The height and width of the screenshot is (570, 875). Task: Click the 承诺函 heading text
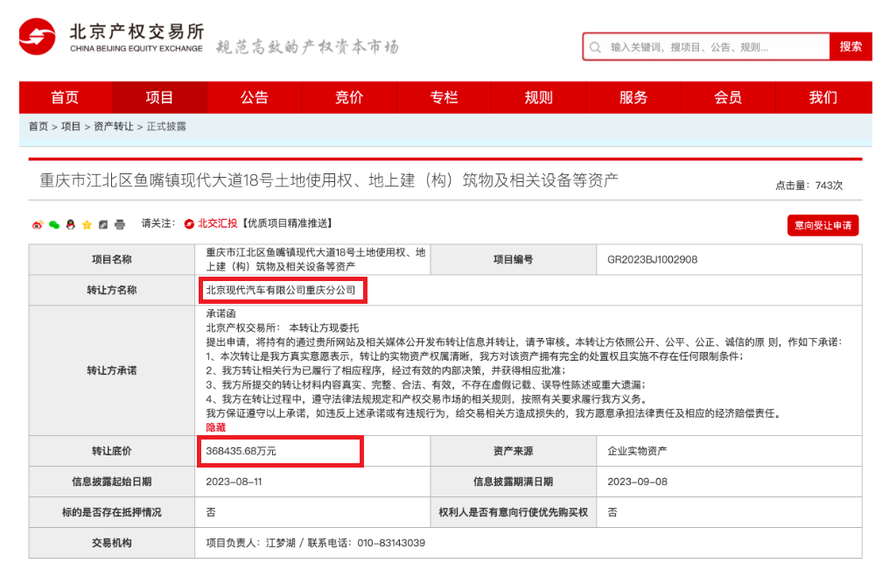tap(221, 314)
